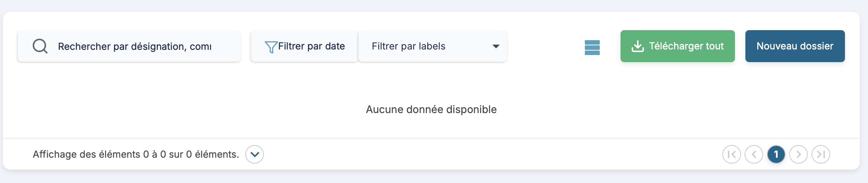Image resolution: width=868 pixels, height=183 pixels.
Task: Click the labels dropdown caret arrow
Action: click(496, 46)
